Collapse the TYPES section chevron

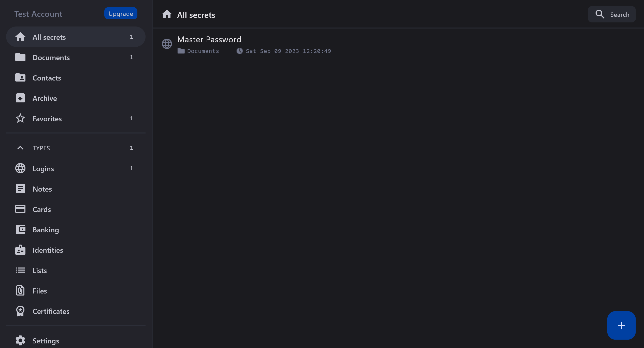click(20, 148)
